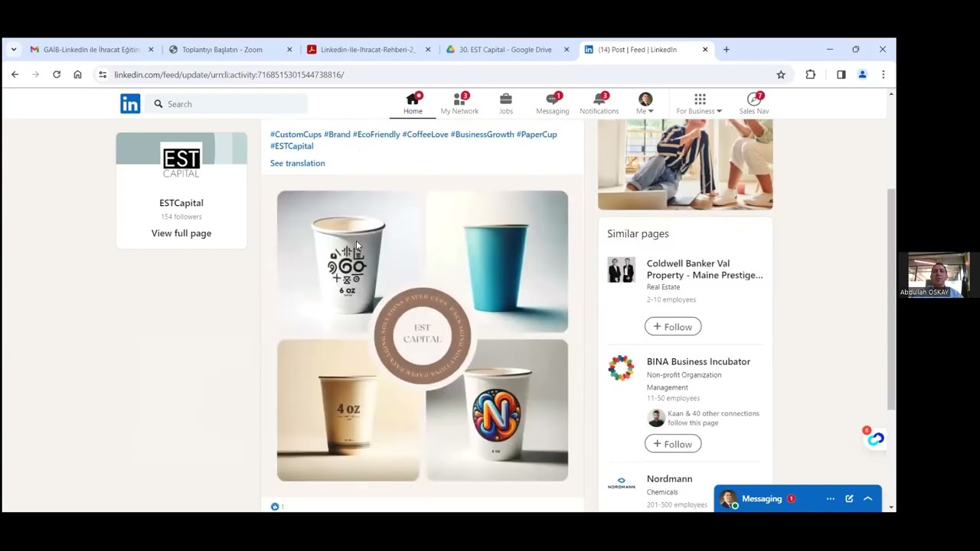Follow Coldwell Banker Val Property page
The height and width of the screenshot is (551, 980).
(673, 327)
